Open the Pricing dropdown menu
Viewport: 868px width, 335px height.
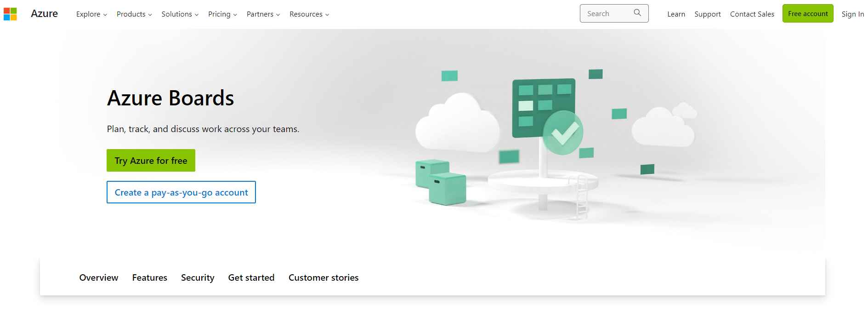222,14
